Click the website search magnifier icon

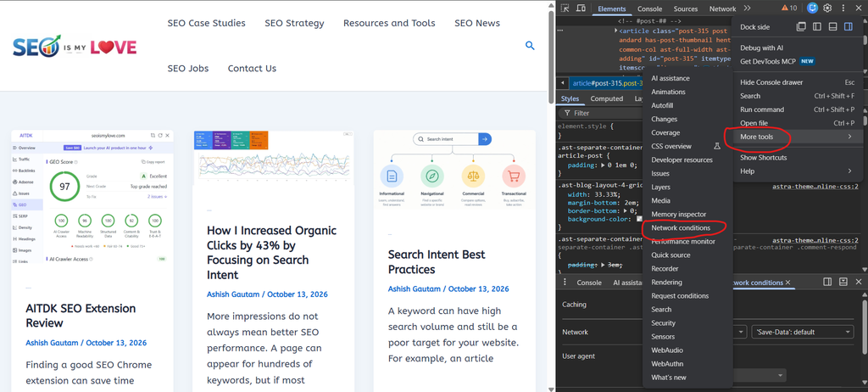point(530,46)
